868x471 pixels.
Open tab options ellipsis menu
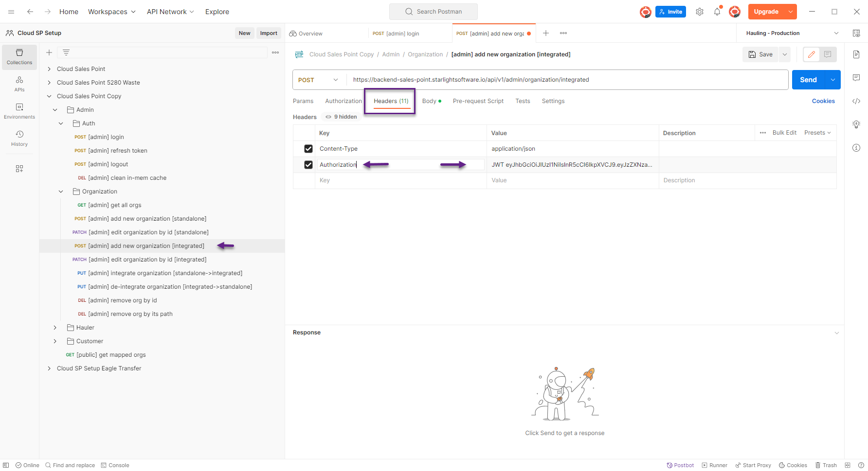click(563, 33)
